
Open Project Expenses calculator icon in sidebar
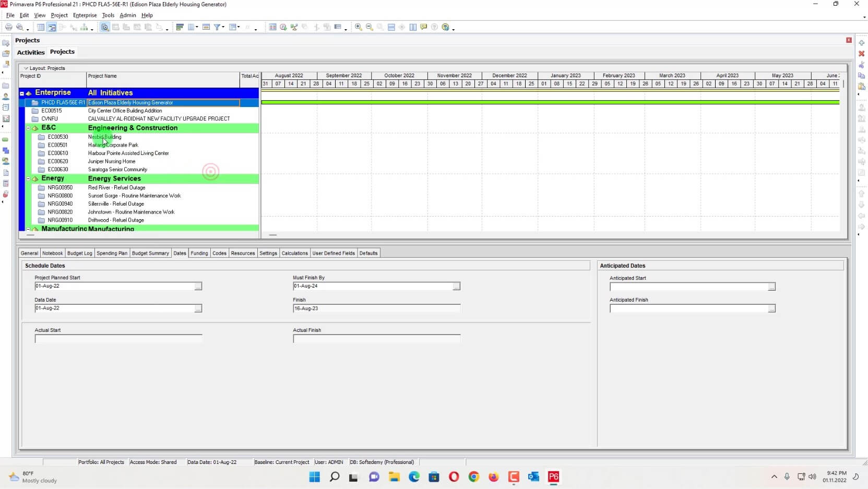(6, 184)
